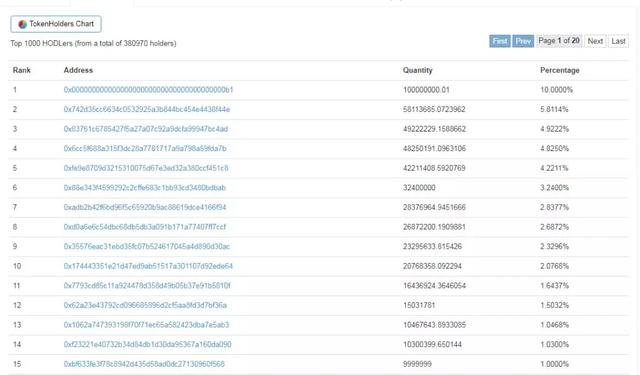Select quantity 100000000.01
Image resolution: width=640 pixels, height=375 pixels.
point(426,90)
